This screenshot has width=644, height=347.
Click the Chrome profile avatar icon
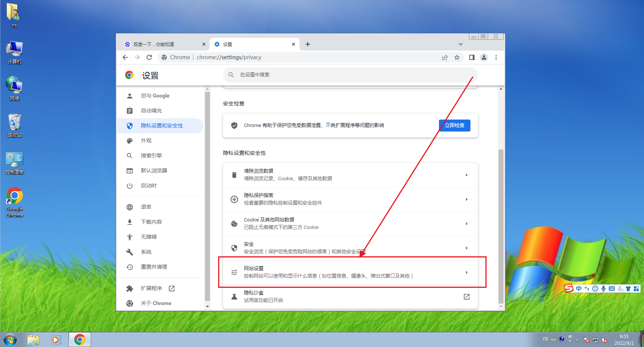[x=484, y=57]
